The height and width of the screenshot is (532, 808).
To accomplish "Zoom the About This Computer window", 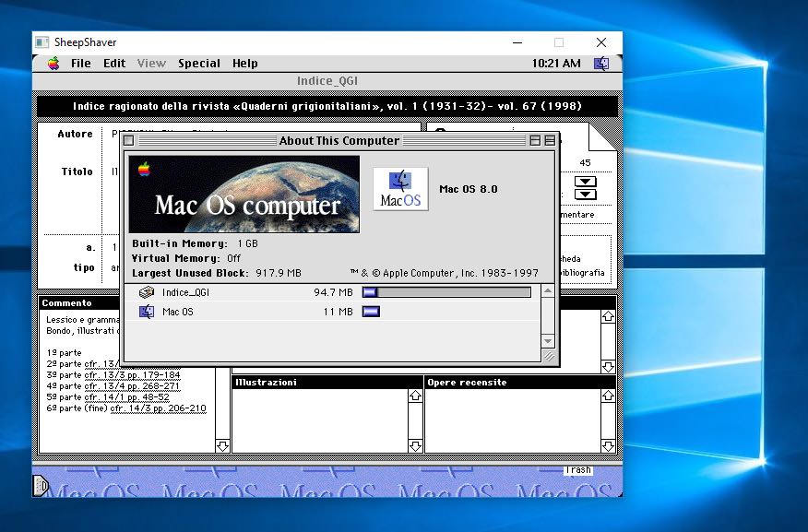I will tap(535, 141).
